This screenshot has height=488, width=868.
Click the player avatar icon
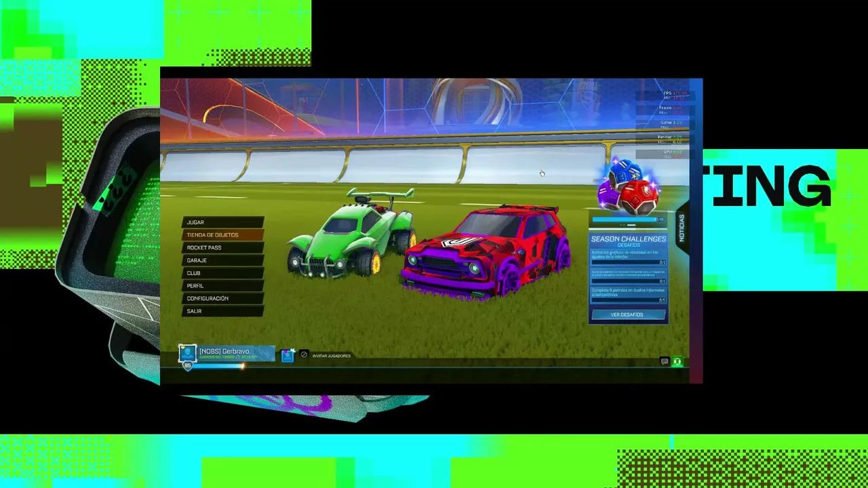(188, 352)
